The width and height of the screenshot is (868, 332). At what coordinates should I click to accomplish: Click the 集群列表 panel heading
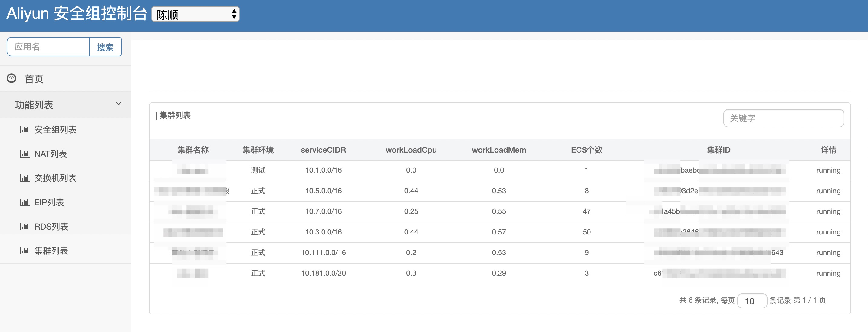pos(175,115)
